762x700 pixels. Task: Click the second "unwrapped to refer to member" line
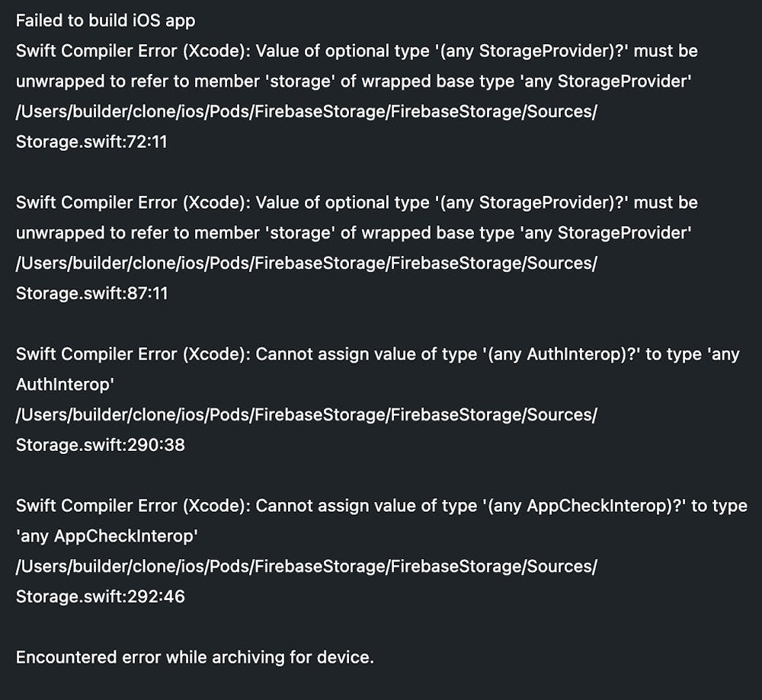click(354, 232)
